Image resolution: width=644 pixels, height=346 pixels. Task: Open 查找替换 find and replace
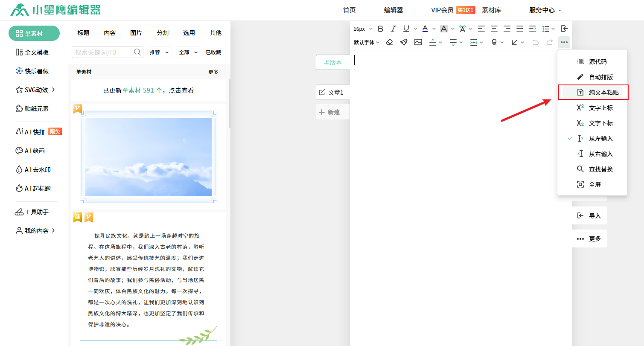tap(592, 169)
